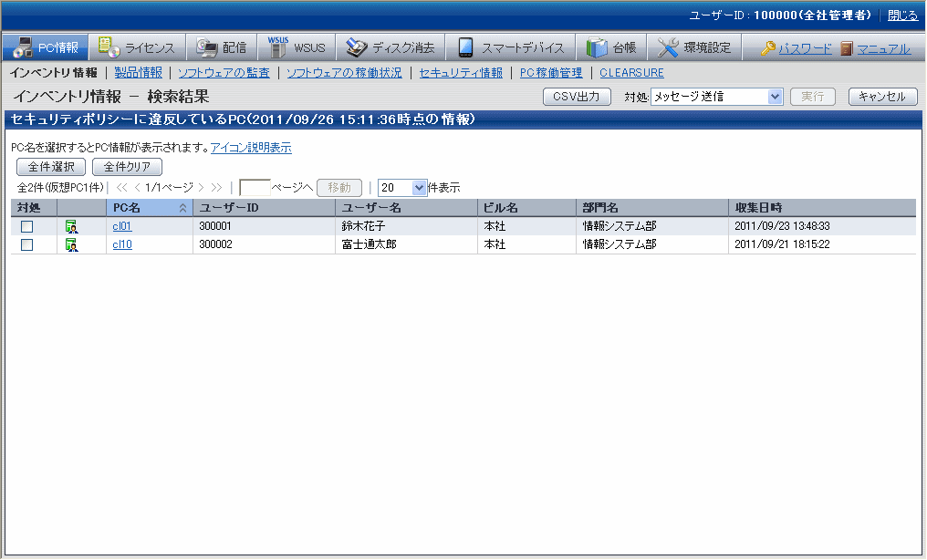Open the items-per-page dropdown showing 20
This screenshot has width=927, height=560.
point(419,187)
